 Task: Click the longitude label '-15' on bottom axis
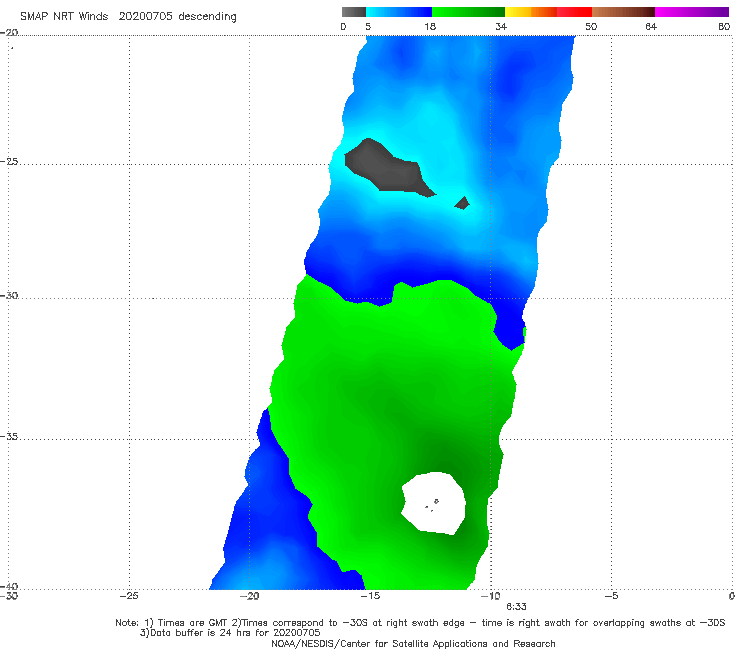tap(370, 596)
